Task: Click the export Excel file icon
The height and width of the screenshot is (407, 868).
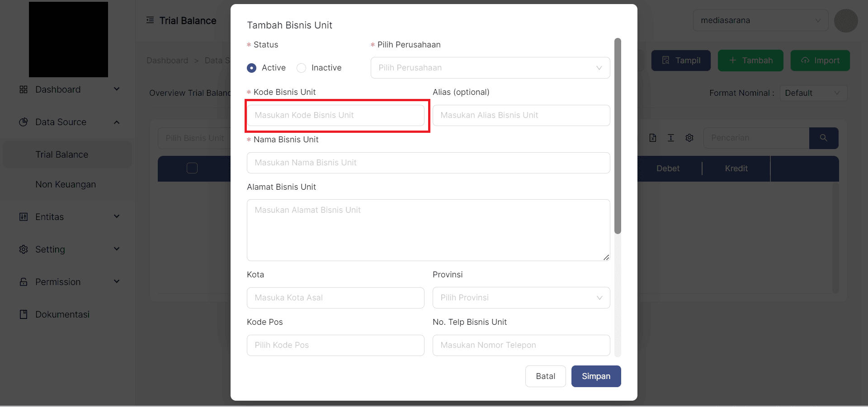Action: coord(653,138)
